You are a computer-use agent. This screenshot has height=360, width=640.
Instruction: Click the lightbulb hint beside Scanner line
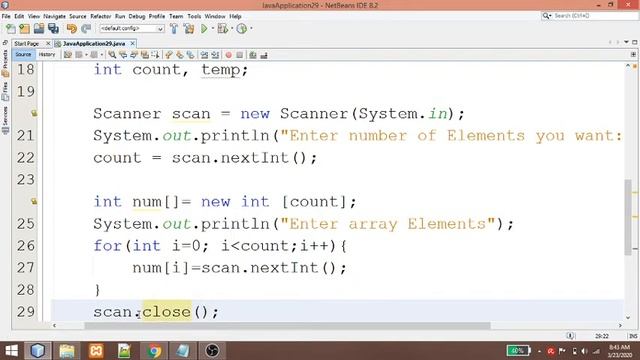[x=34, y=113]
